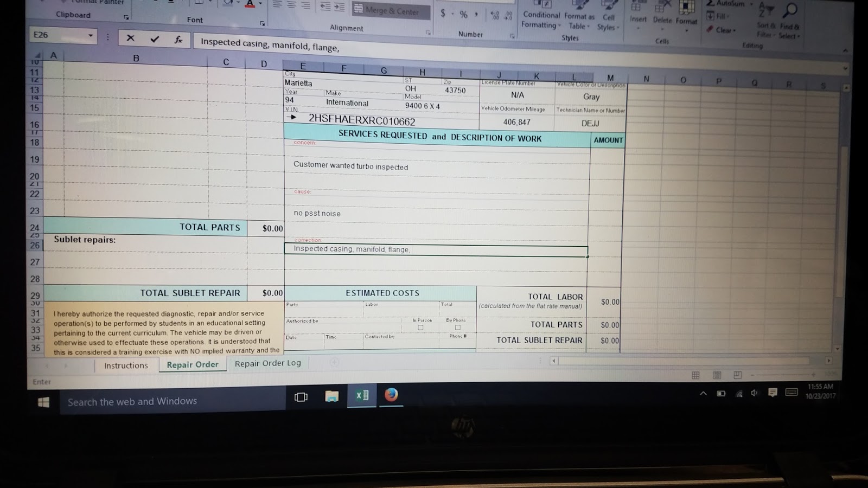
Task: Apply the Comma Style format
Action: pyautogui.click(x=476, y=15)
